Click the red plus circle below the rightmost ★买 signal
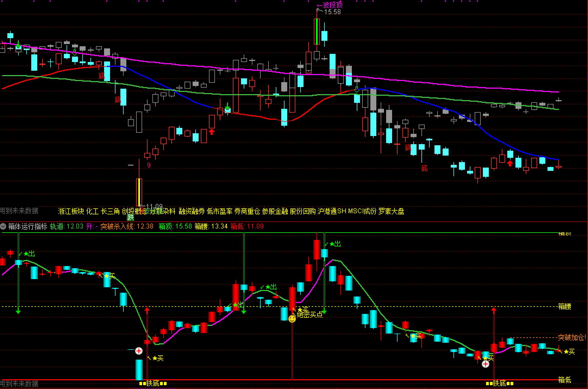Image resolution: width=588 pixels, height=389 pixels. click(486, 364)
